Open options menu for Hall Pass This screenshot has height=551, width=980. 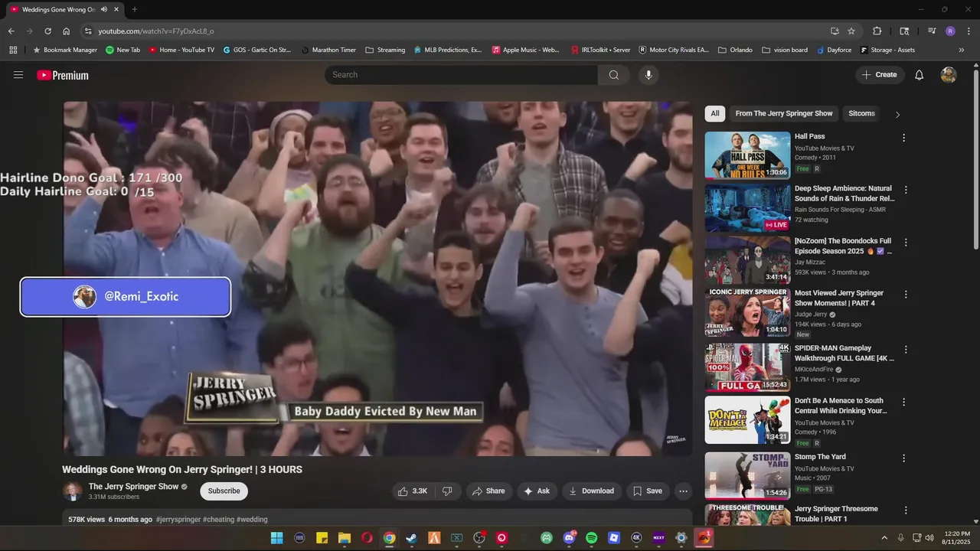904,138
